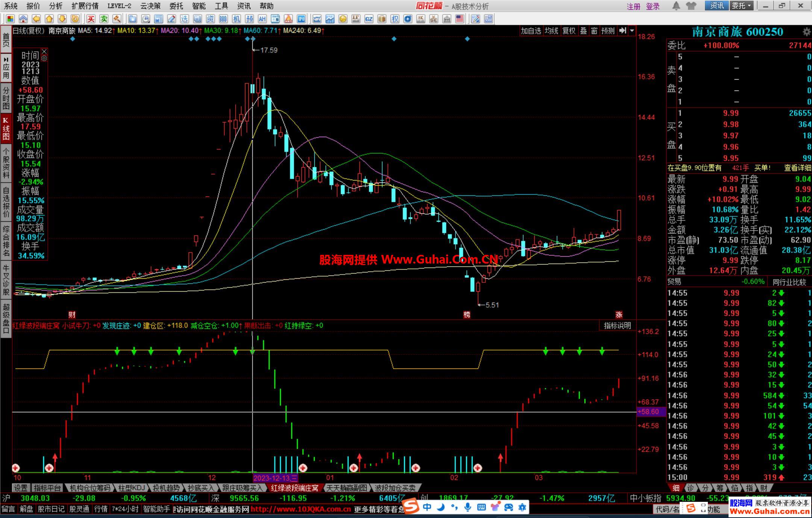Switch to 波段加仓买卖 indicator tab
Viewport: 812px width, 518px height.
pyautogui.click(x=395, y=488)
